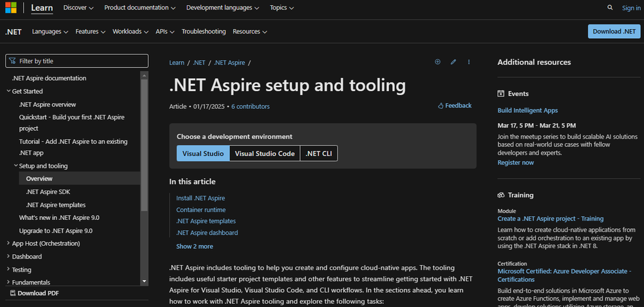Open Create a .NET Aspire project training
This screenshot has width=644, height=307.
(x=551, y=219)
